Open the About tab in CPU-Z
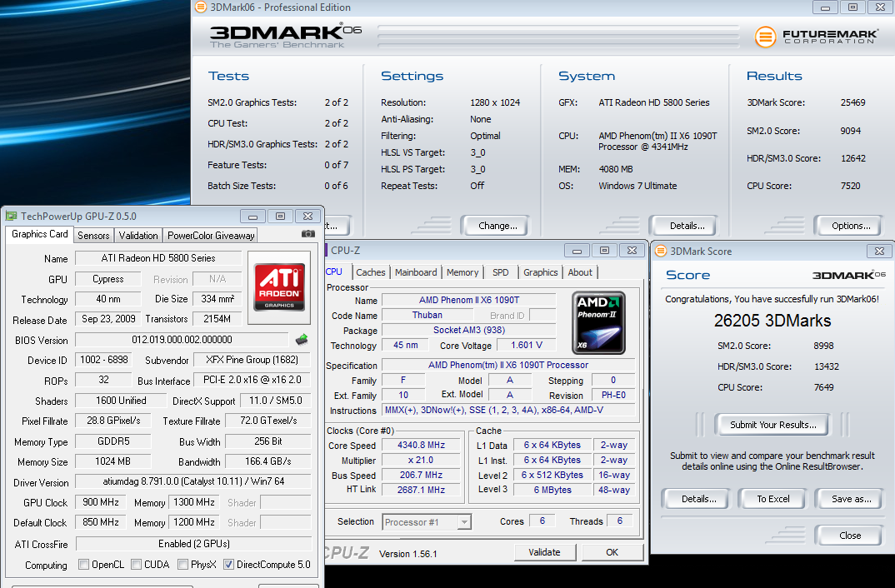 click(580, 272)
